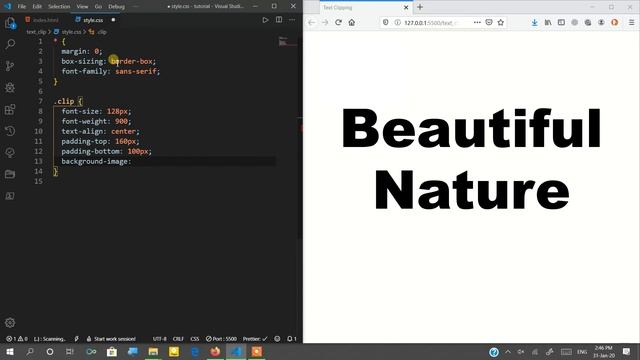Open the Selection menu in VS Code

coord(59,7)
